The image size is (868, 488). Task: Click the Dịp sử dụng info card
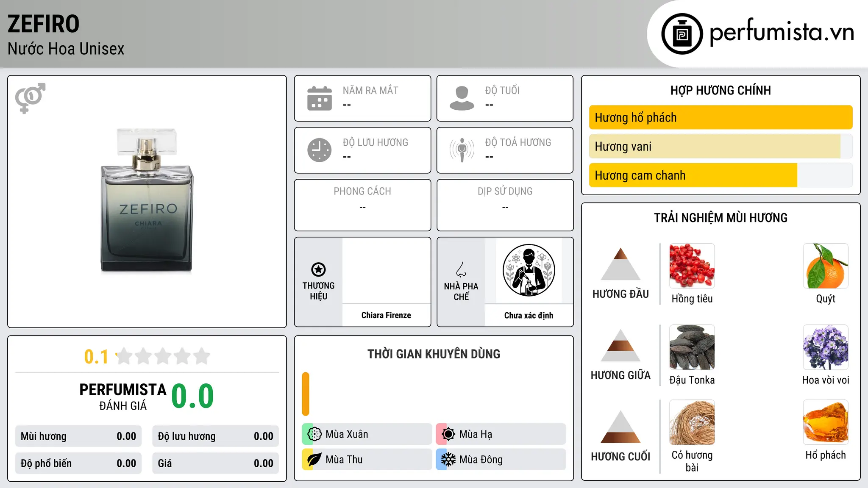505,205
